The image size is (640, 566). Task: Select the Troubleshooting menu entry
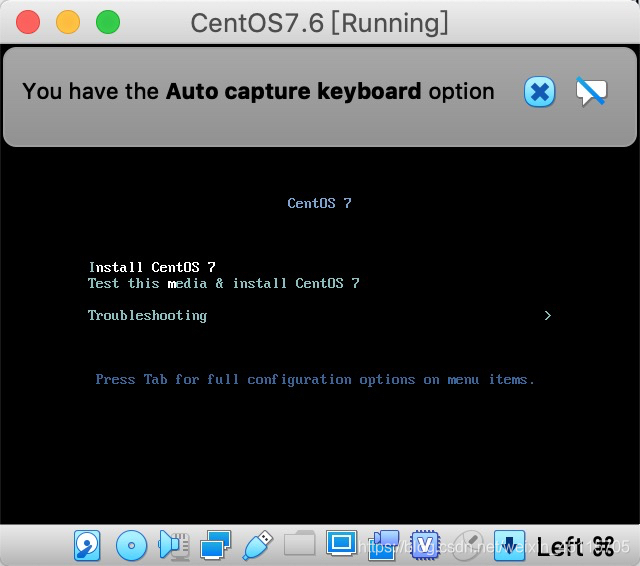[x=147, y=315]
